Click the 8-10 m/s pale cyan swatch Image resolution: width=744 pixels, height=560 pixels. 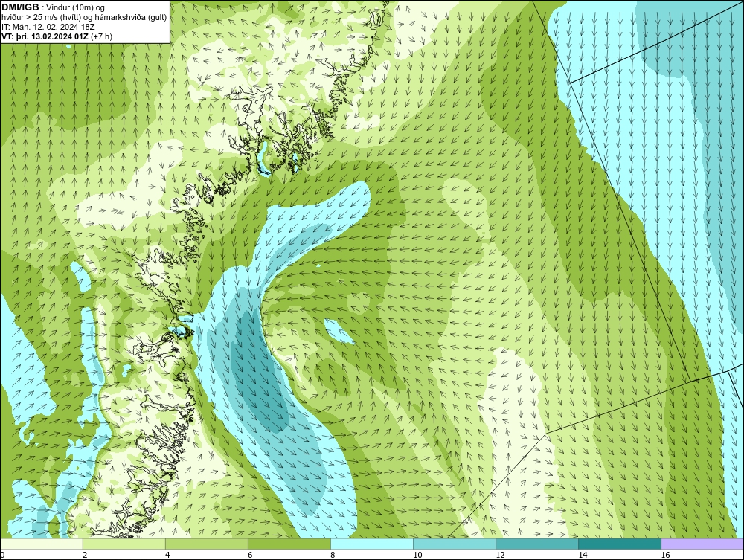pos(371,544)
